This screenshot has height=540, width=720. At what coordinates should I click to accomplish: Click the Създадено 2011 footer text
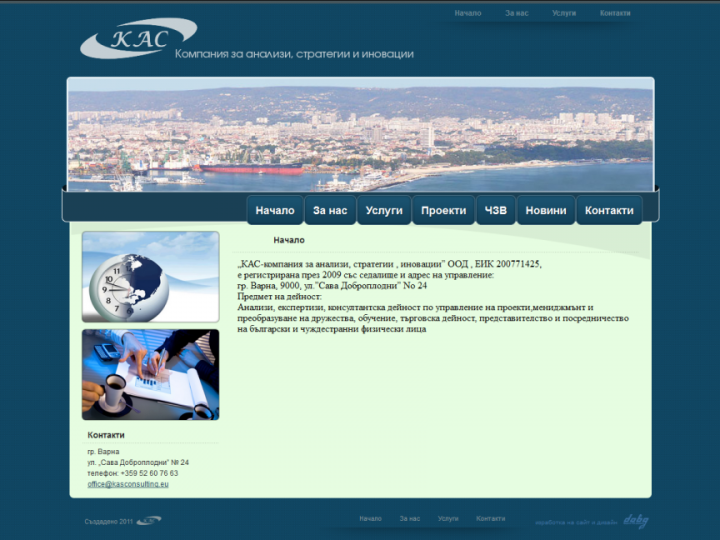click(x=109, y=521)
